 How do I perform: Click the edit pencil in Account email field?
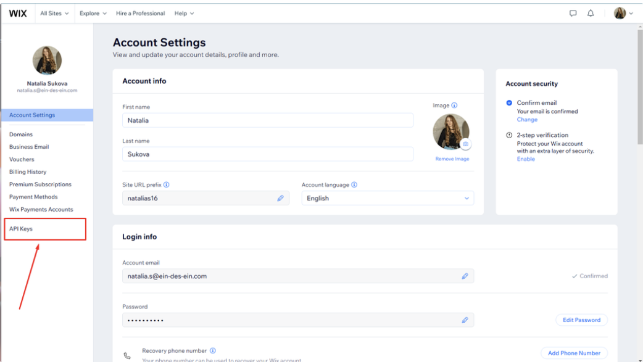click(x=465, y=276)
